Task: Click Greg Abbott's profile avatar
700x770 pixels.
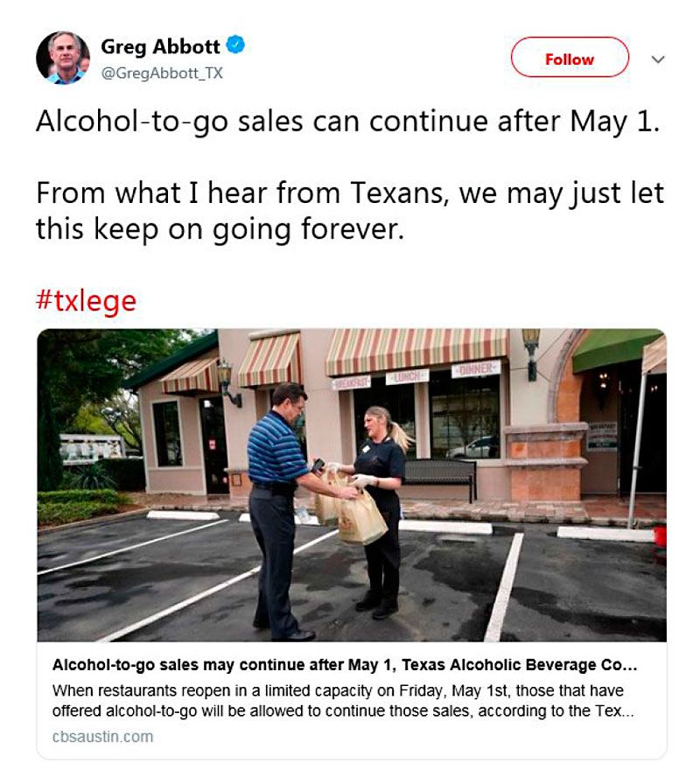Action: pyautogui.click(x=63, y=58)
